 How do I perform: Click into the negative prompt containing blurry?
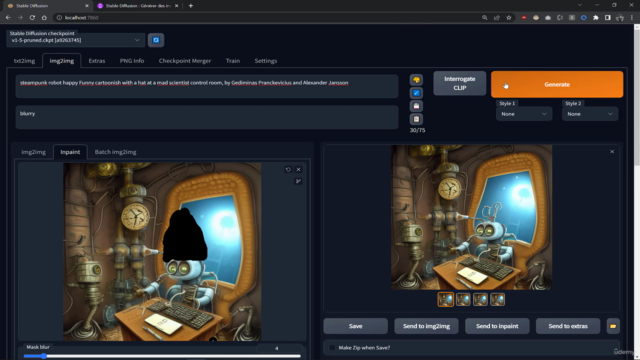pyautogui.click(x=207, y=117)
